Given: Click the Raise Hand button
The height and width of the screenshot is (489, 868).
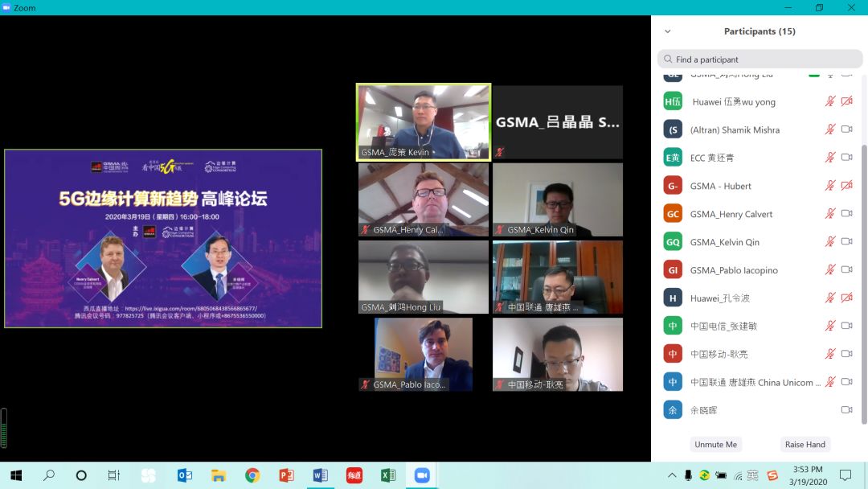Looking at the screenshot, I should pos(805,444).
